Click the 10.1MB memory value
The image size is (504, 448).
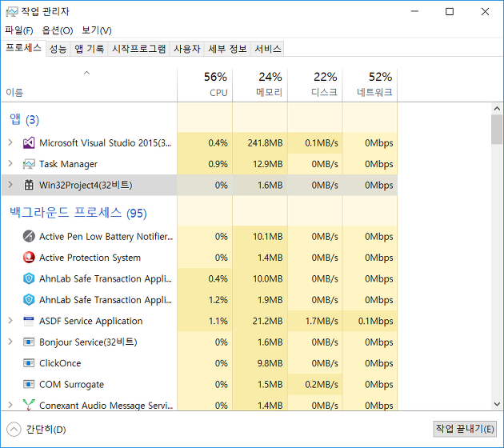268,236
